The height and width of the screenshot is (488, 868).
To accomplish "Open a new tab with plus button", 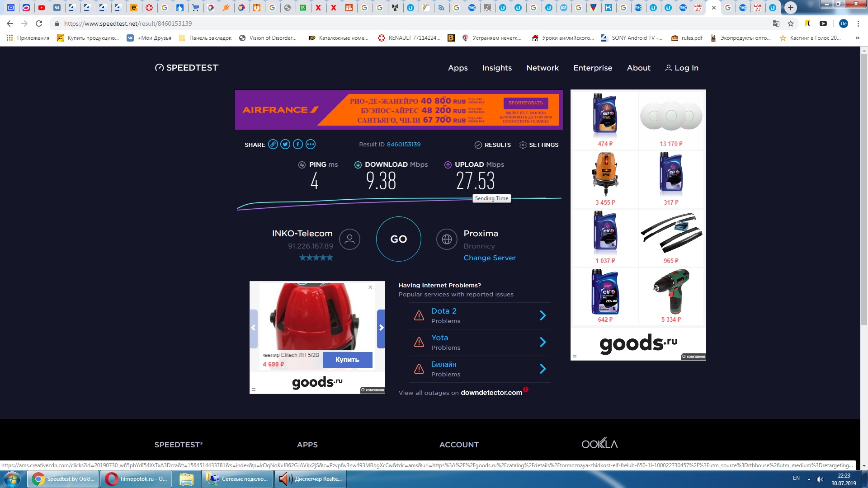I will click(x=790, y=8).
